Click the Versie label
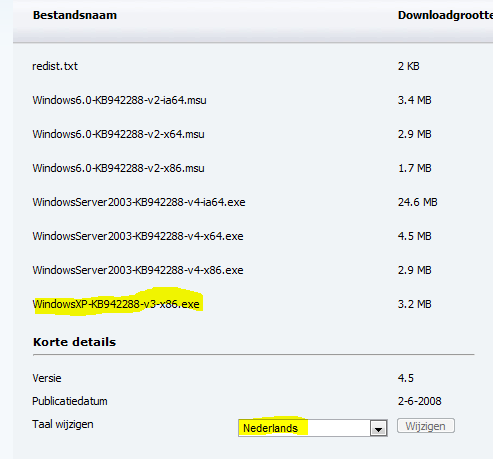Viewport: 493px width, 459px height. (47, 378)
